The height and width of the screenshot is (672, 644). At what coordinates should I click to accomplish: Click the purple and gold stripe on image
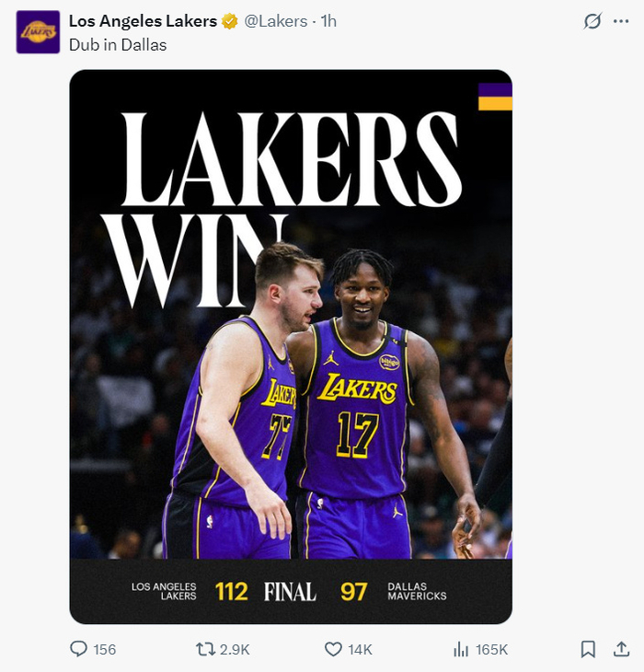click(495, 97)
